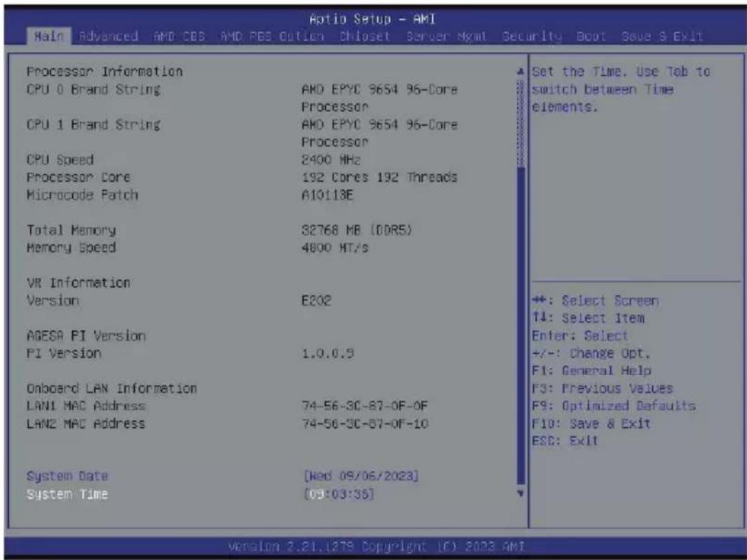
Task: Click the Microcode Patch label
Action: pyautogui.click(x=82, y=194)
